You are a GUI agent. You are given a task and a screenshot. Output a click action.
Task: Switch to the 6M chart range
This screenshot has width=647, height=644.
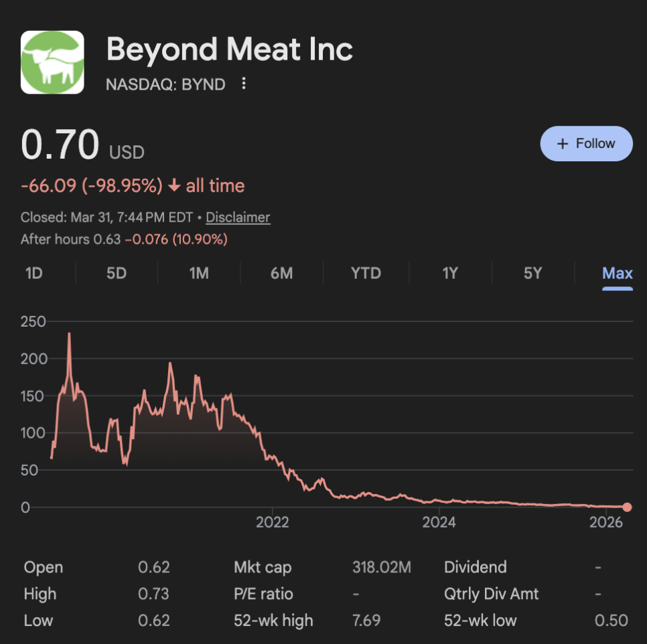[282, 273]
